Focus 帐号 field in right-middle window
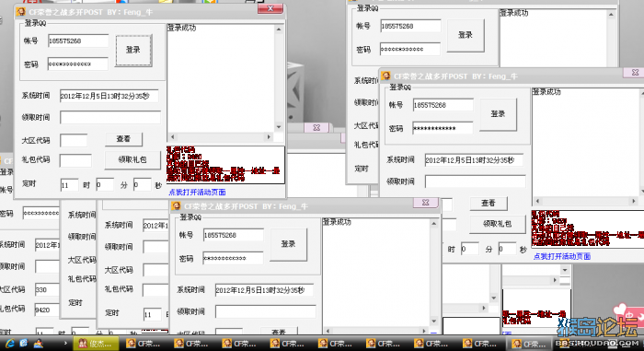 tap(443, 105)
